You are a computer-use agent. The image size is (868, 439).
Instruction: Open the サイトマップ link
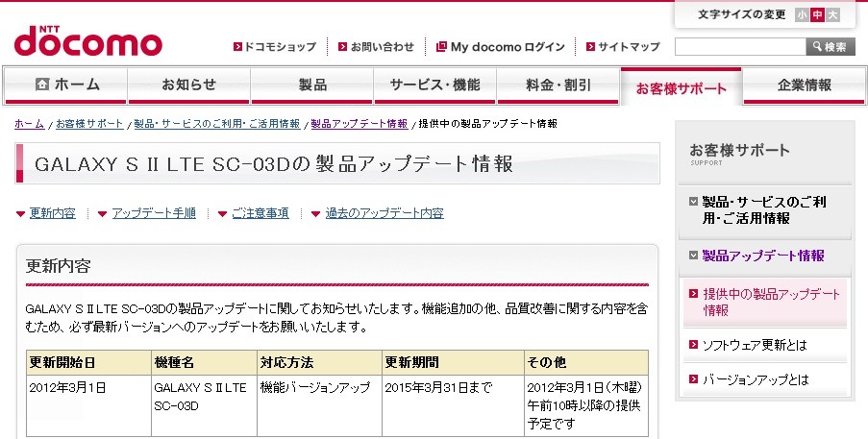coord(629,47)
